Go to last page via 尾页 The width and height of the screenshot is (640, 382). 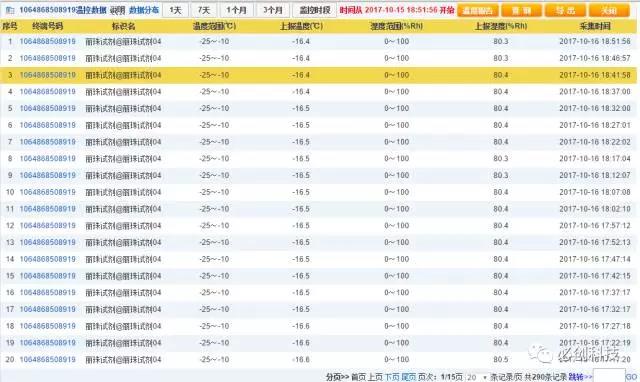click(409, 377)
